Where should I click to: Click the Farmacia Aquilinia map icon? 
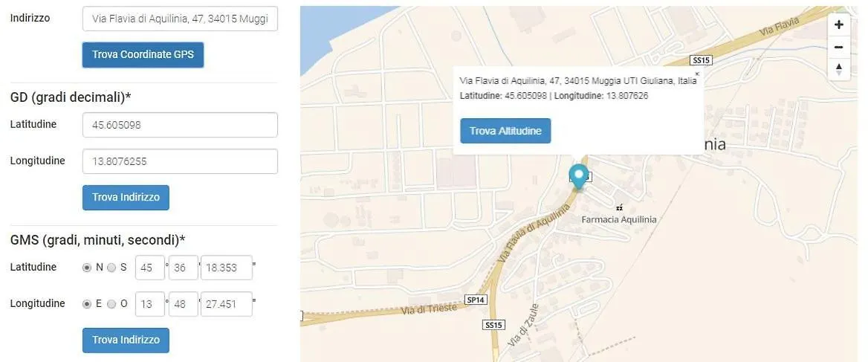point(619,208)
